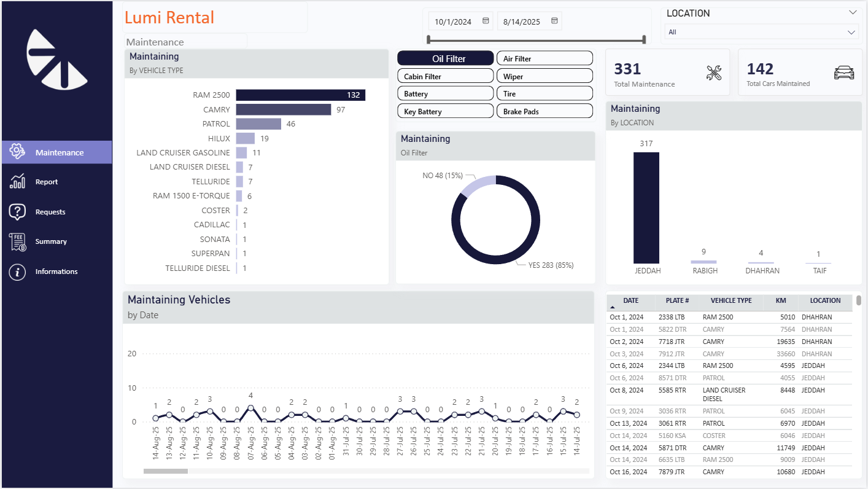Select the Maintenance gear icon in sidebar
Screen dimensions: 868x489
pos(18,152)
